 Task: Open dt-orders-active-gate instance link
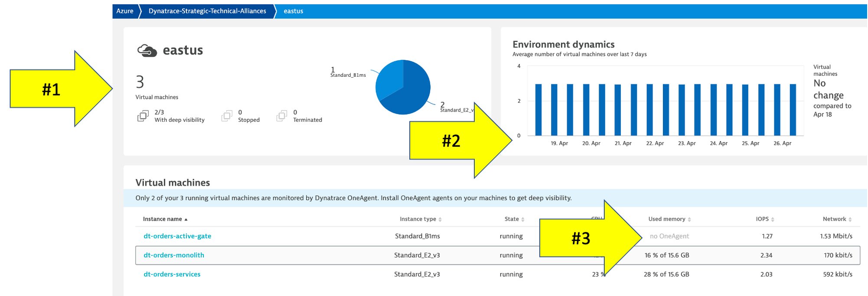point(177,236)
